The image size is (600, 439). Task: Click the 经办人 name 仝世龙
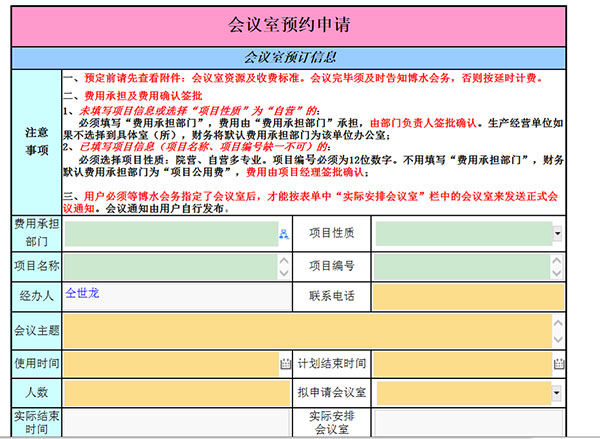click(82, 293)
